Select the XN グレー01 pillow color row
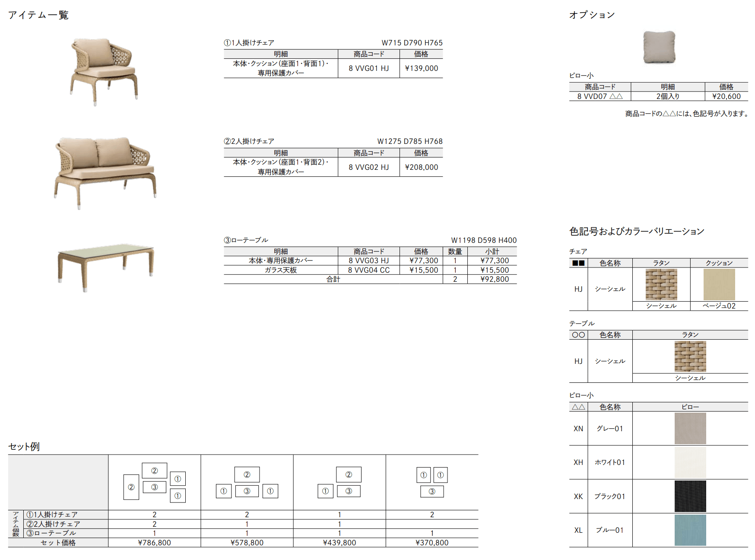755x560 pixels. coord(609,429)
